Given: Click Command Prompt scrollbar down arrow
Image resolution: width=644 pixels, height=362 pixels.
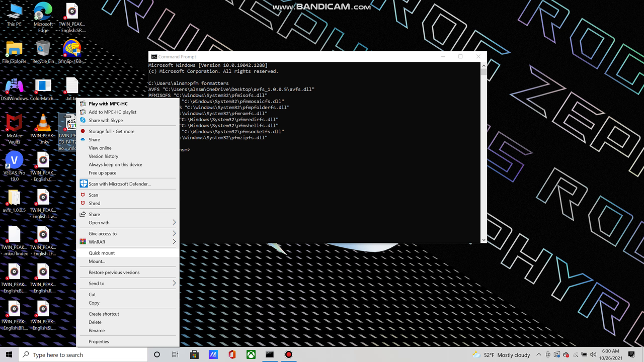Looking at the screenshot, I should (484, 240).
